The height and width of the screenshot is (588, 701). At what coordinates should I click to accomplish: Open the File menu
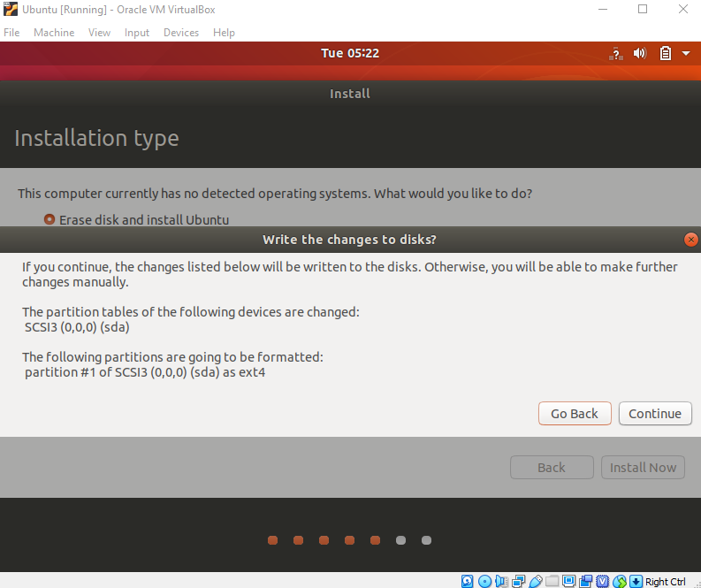click(x=11, y=33)
